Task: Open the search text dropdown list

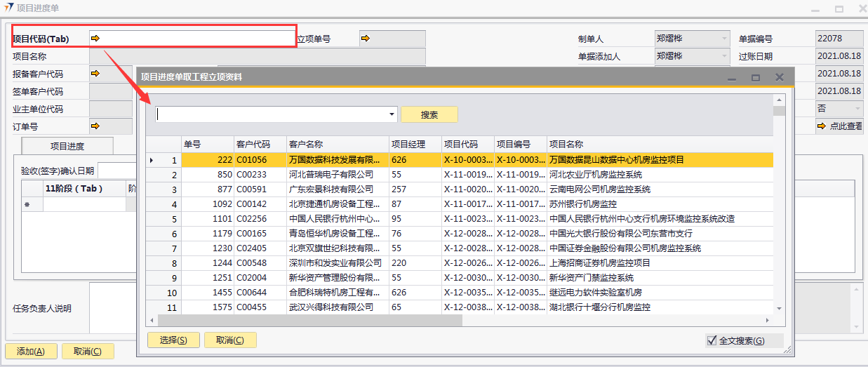Action: tap(392, 114)
